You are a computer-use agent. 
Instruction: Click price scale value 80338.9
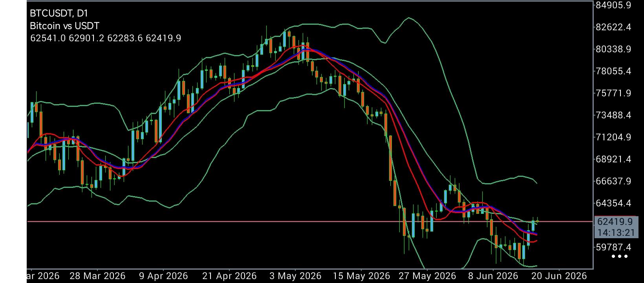(x=613, y=49)
